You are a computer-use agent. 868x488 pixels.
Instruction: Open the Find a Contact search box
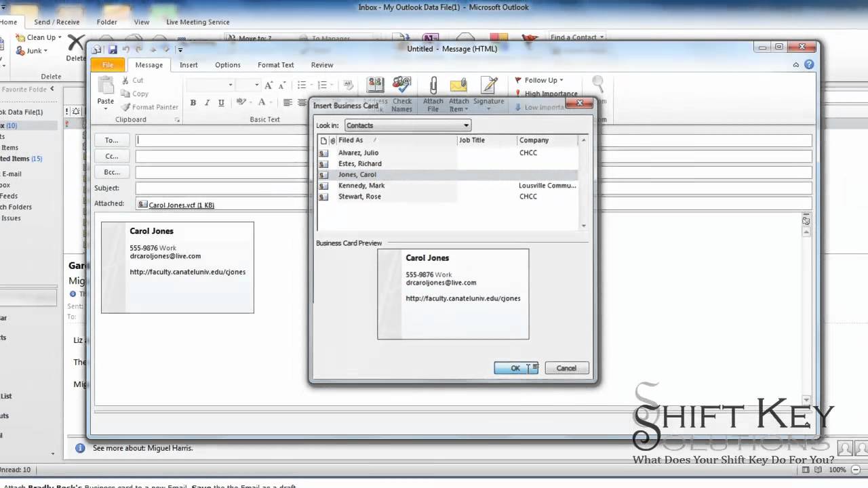[576, 37]
